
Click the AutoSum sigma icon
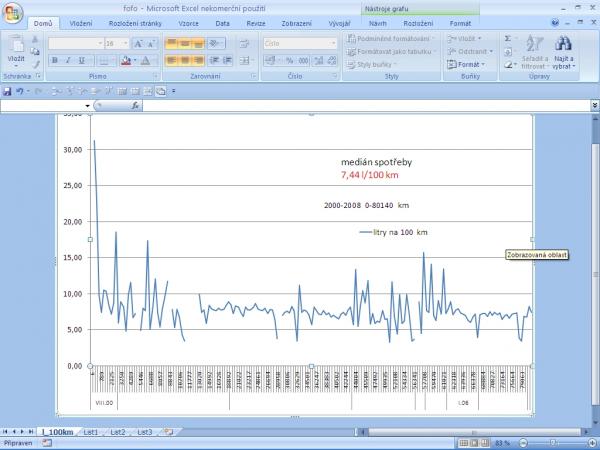[x=508, y=38]
